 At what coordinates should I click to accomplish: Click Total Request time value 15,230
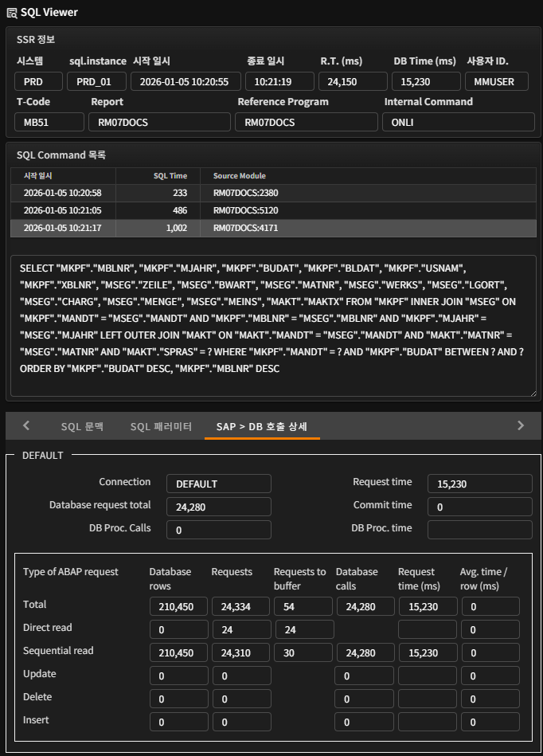428,606
